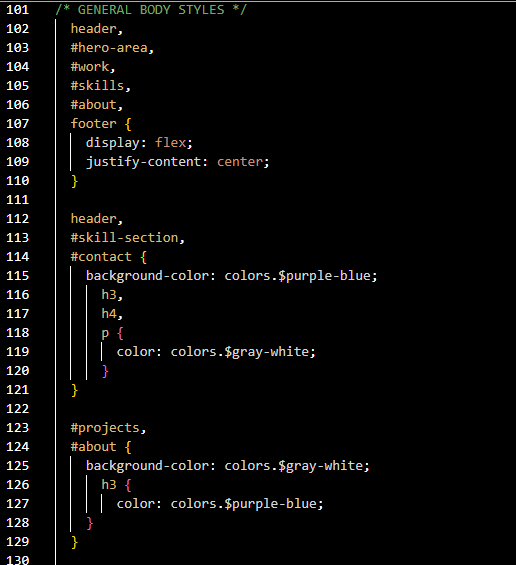Click the justify-content: center declaration
The height and width of the screenshot is (565, 516).
[177, 162]
